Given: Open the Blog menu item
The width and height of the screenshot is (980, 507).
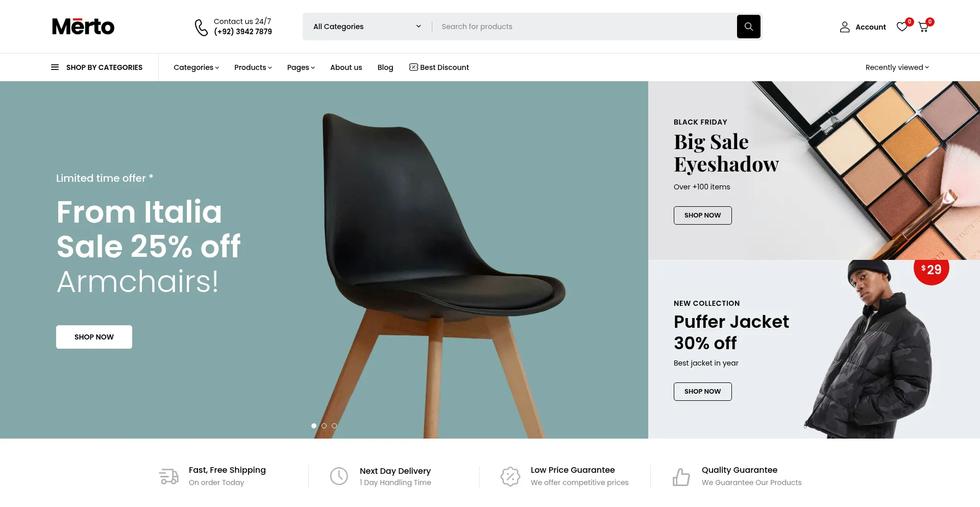Looking at the screenshot, I should pos(385,67).
